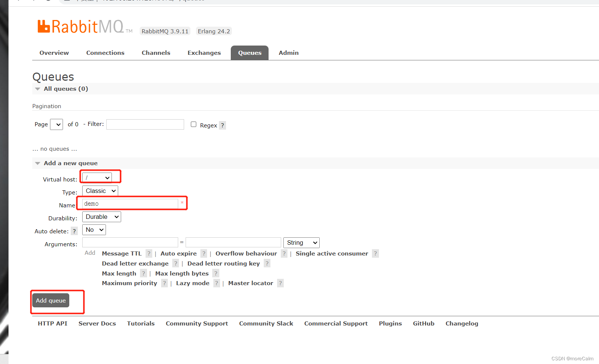599x364 pixels.
Task: Switch to the Exchanges tab
Action: coord(204,53)
